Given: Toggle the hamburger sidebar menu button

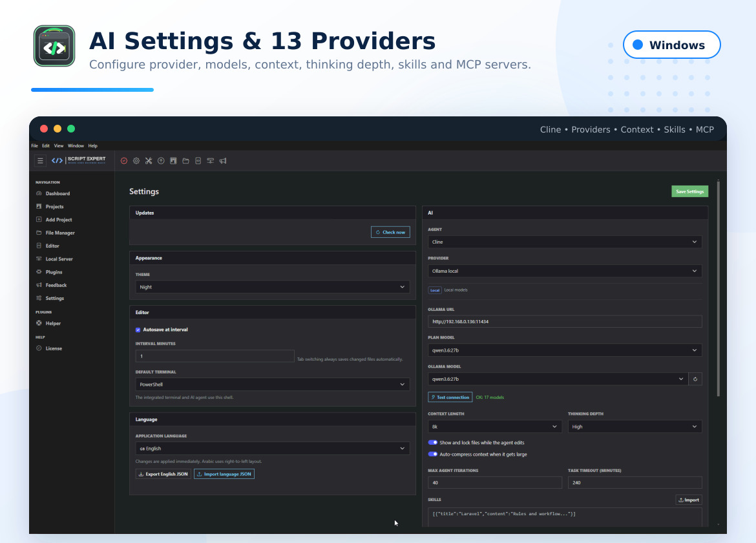Looking at the screenshot, I should click(x=41, y=160).
